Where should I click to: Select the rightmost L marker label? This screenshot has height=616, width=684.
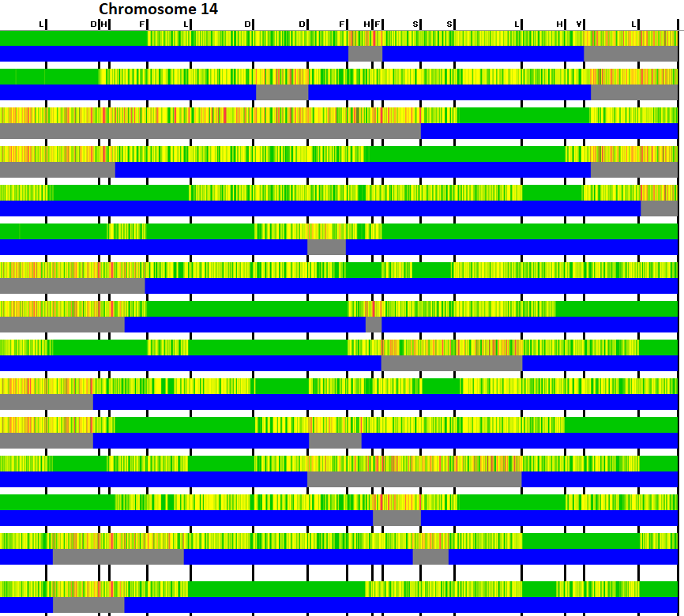pyautogui.click(x=633, y=24)
